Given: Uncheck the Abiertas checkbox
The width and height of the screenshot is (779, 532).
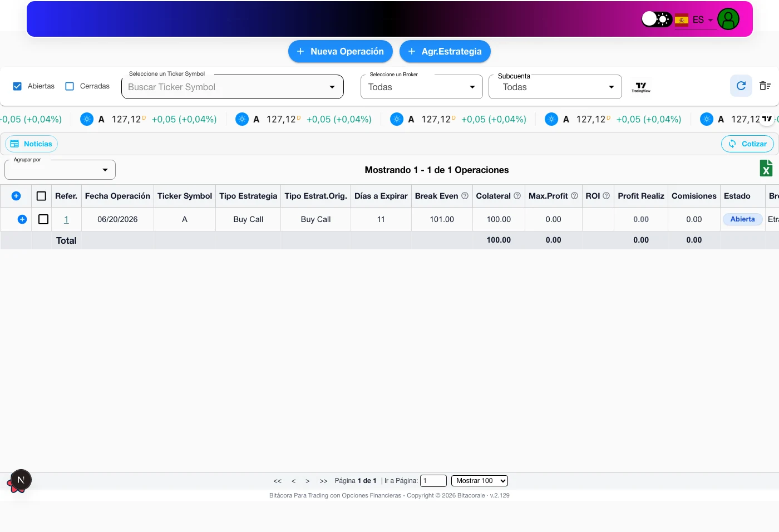Looking at the screenshot, I should tap(17, 86).
